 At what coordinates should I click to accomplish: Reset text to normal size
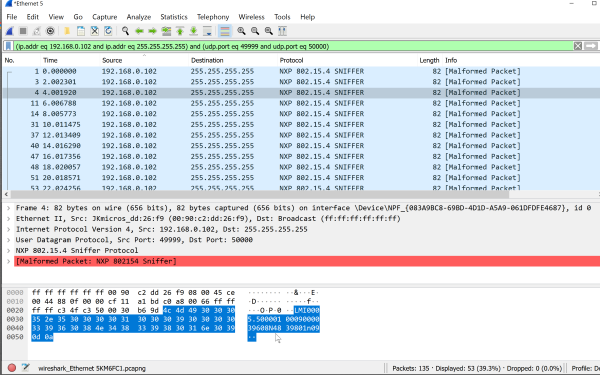(x=269, y=31)
